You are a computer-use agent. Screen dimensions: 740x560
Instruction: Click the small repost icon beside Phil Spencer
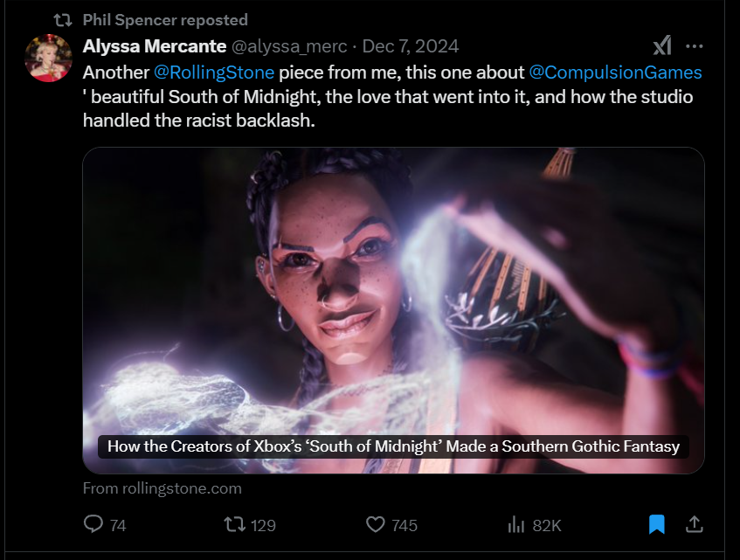click(63, 19)
